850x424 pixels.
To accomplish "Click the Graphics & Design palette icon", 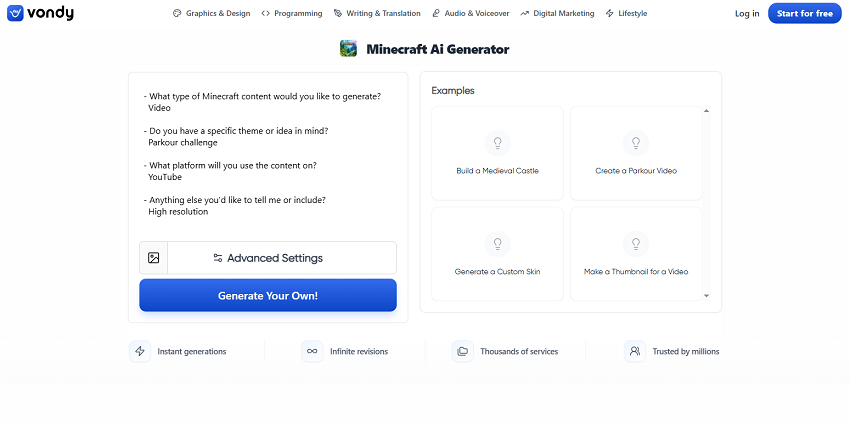I will point(177,14).
